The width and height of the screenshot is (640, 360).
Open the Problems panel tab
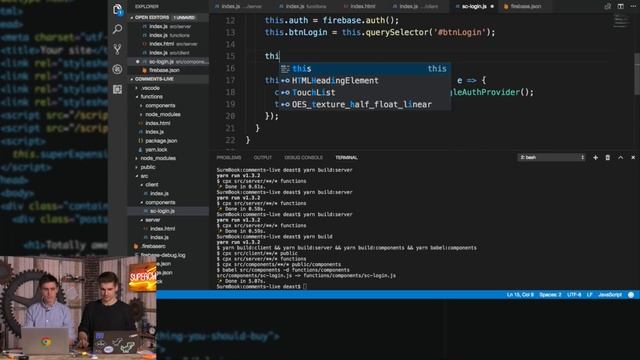[229, 158]
